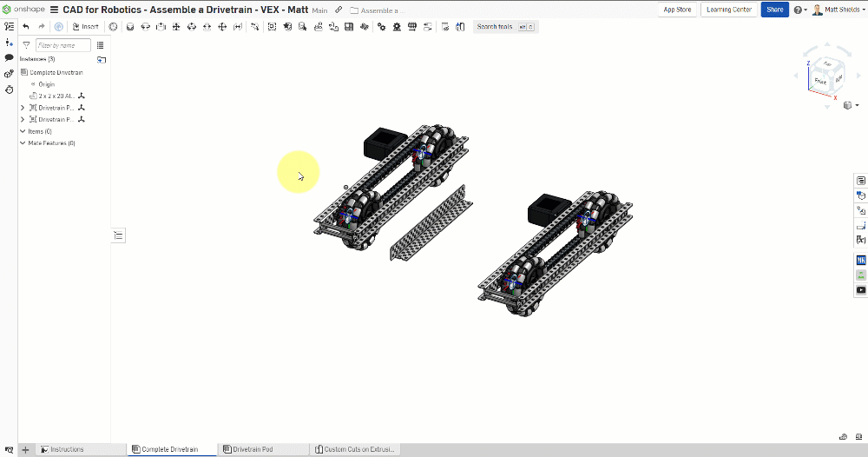868x457 pixels.
Task: Click the Front face of view cube
Action: (819, 82)
